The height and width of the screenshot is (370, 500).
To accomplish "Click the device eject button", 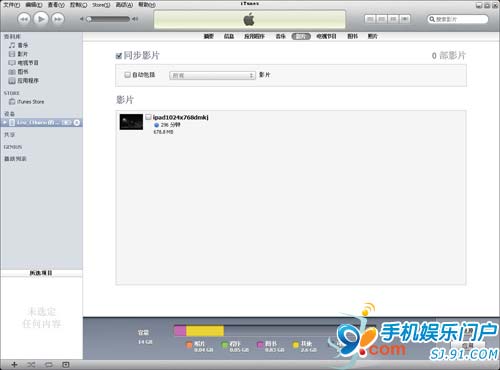I will pos(77,123).
